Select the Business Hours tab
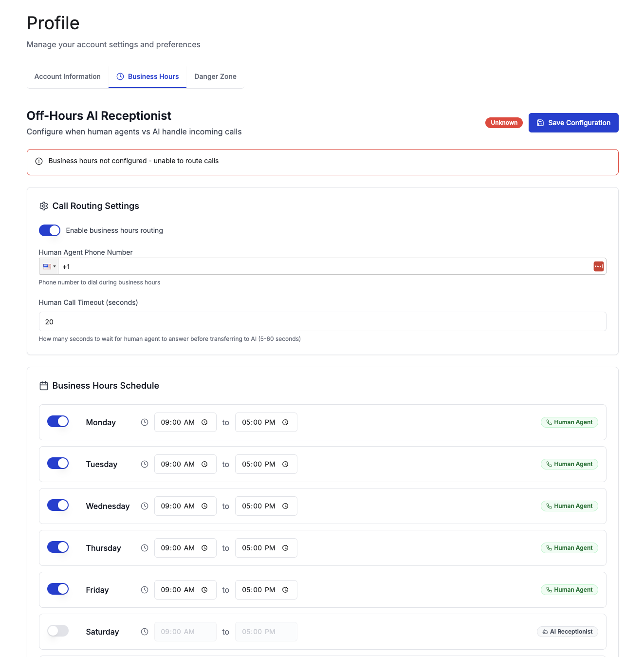 click(147, 76)
